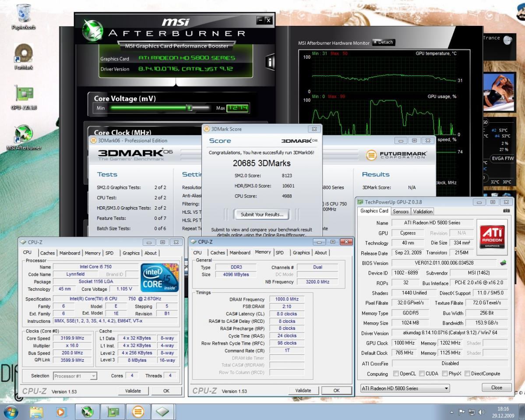Click the ATI Radeon logo in GPU-Z
The height and width of the screenshot is (420, 525).
tap(492, 237)
